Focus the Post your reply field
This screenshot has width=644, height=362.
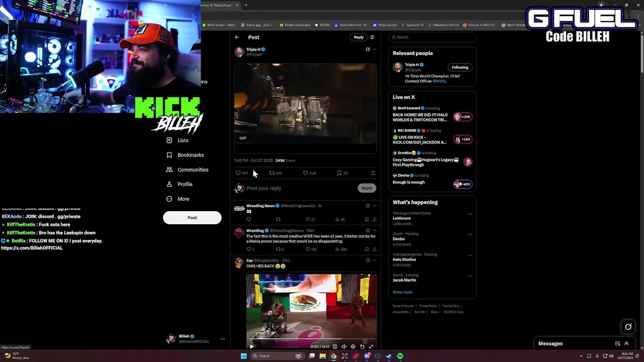(x=301, y=188)
